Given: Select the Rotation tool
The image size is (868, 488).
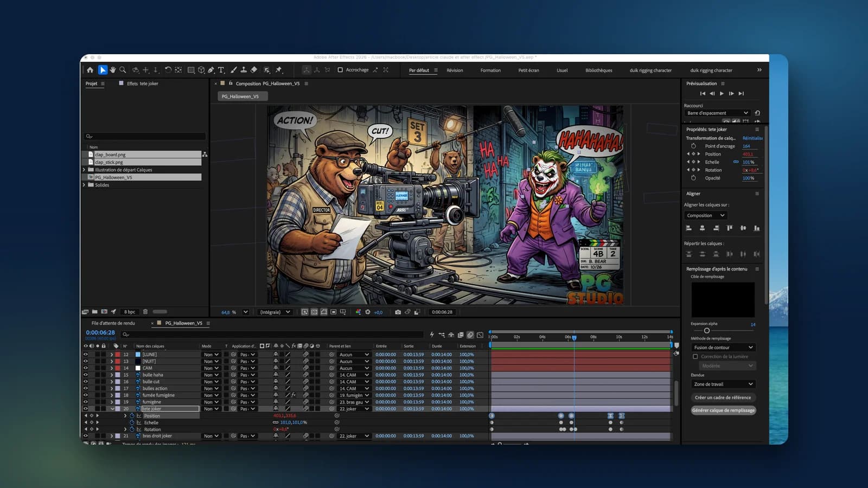Looking at the screenshot, I should (168, 70).
